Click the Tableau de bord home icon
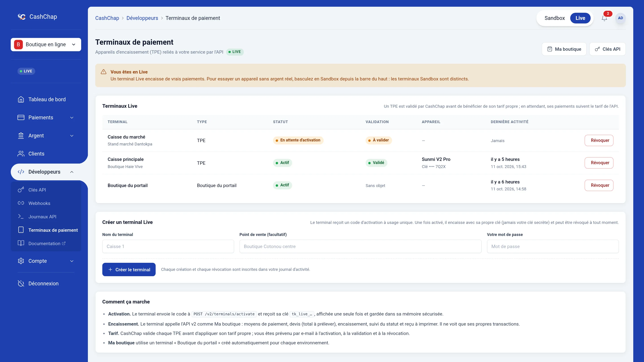644x362 pixels. point(21,99)
